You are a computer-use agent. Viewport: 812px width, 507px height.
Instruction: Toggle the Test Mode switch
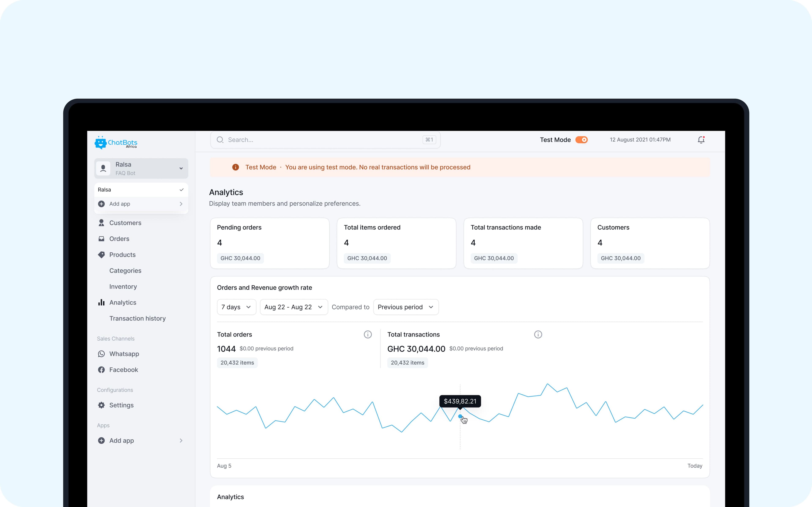(x=582, y=140)
